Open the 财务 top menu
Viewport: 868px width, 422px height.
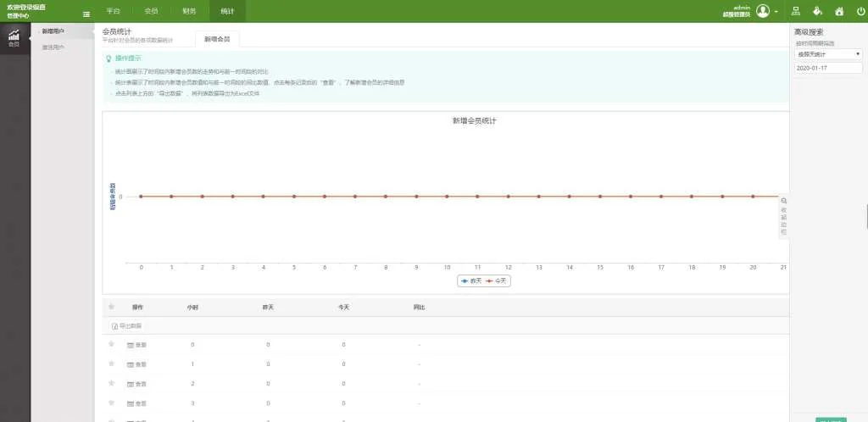coord(189,11)
